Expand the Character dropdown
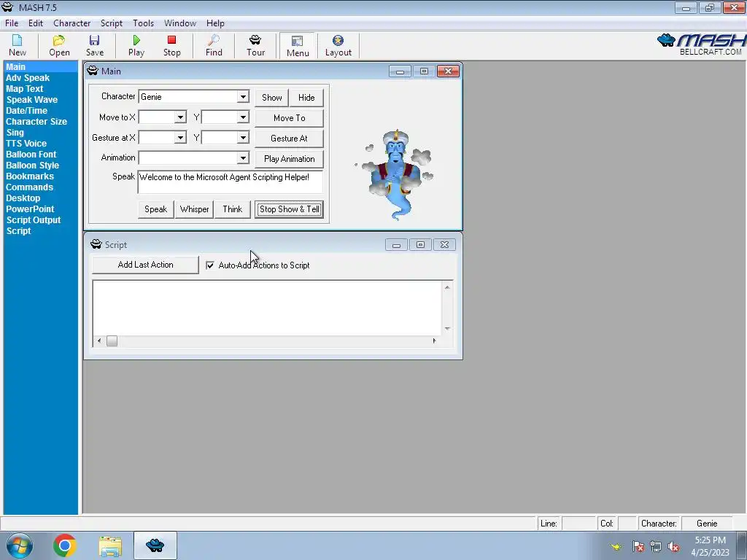747x560 pixels. [x=243, y=97]
